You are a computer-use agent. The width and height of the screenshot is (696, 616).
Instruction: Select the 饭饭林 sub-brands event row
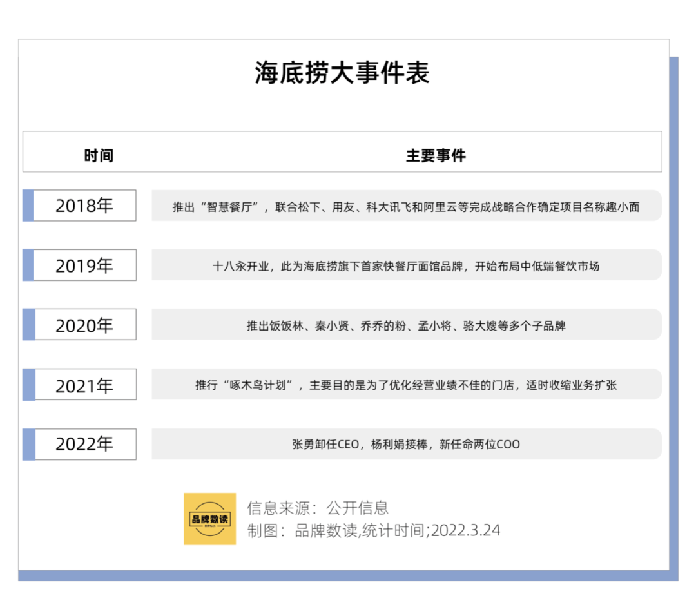(x=406, y=325)
